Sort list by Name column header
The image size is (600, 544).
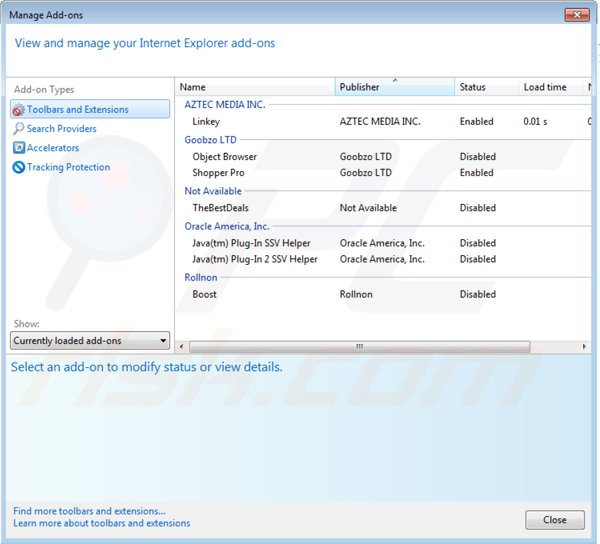coord(255,87)
